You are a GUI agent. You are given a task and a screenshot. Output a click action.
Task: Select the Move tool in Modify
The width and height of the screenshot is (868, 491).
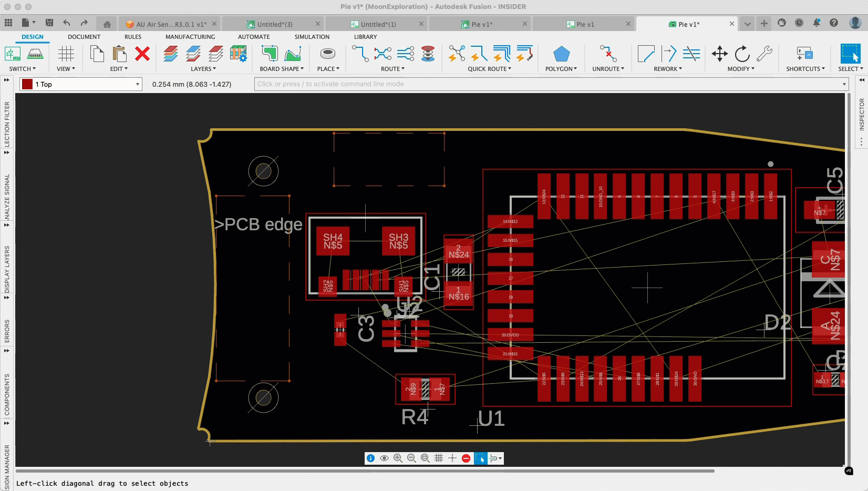coord(719,54)
